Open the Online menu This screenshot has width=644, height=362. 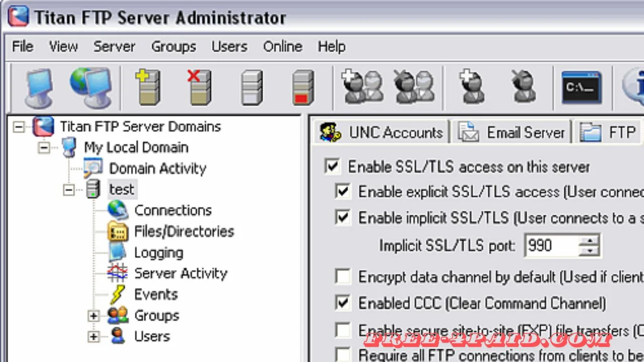point(283,47)
